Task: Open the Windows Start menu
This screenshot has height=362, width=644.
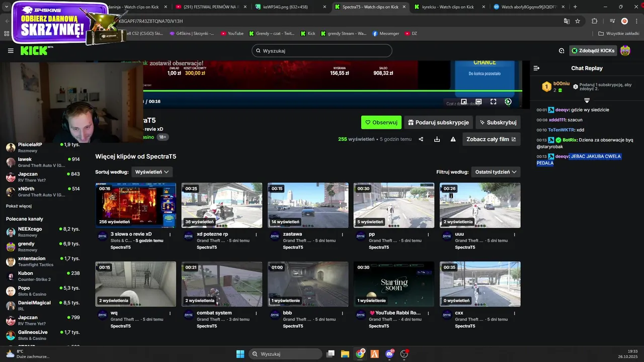Action: coord(240,354)
